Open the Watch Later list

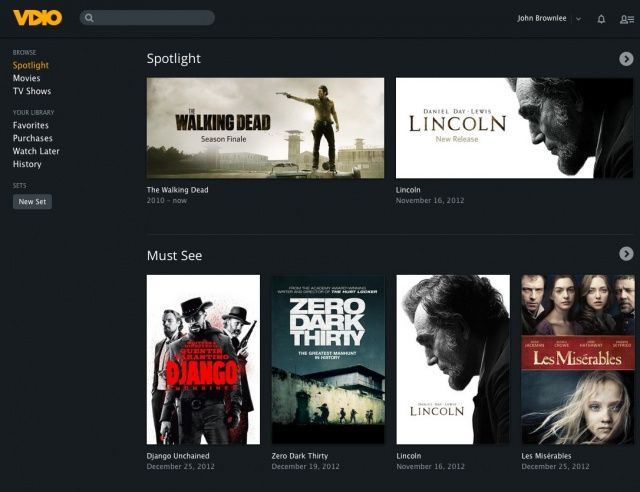coord(35,152)
